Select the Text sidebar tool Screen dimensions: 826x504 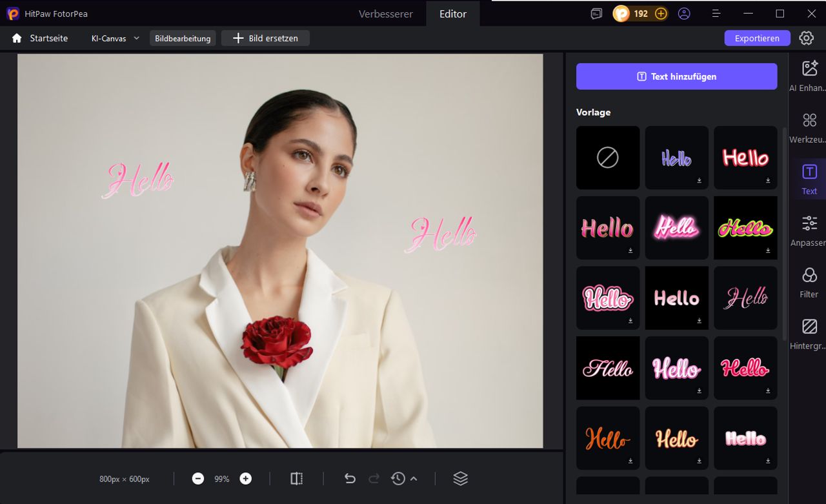[809, 179]
